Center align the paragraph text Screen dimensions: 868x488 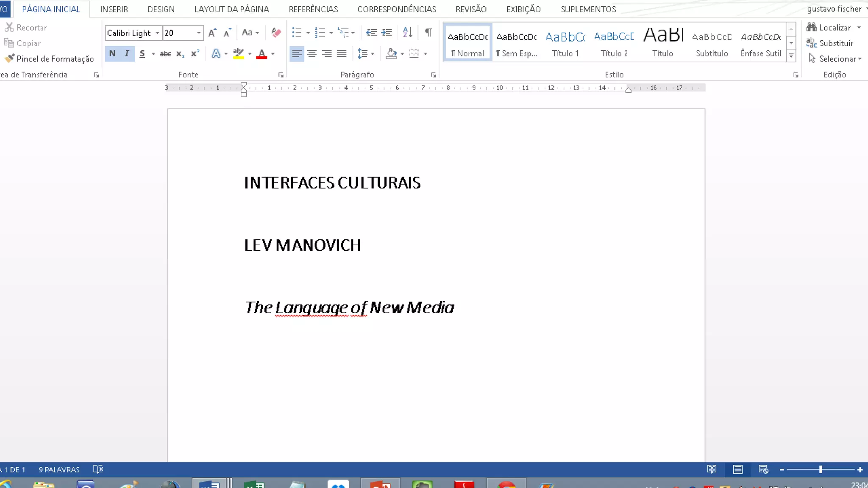pyautogui.click(x=312, y=54)
